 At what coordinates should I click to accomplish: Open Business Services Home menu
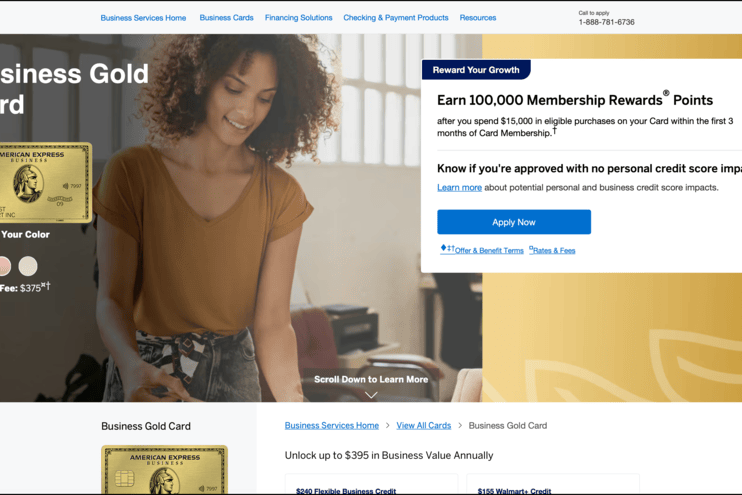click(143, 18)
